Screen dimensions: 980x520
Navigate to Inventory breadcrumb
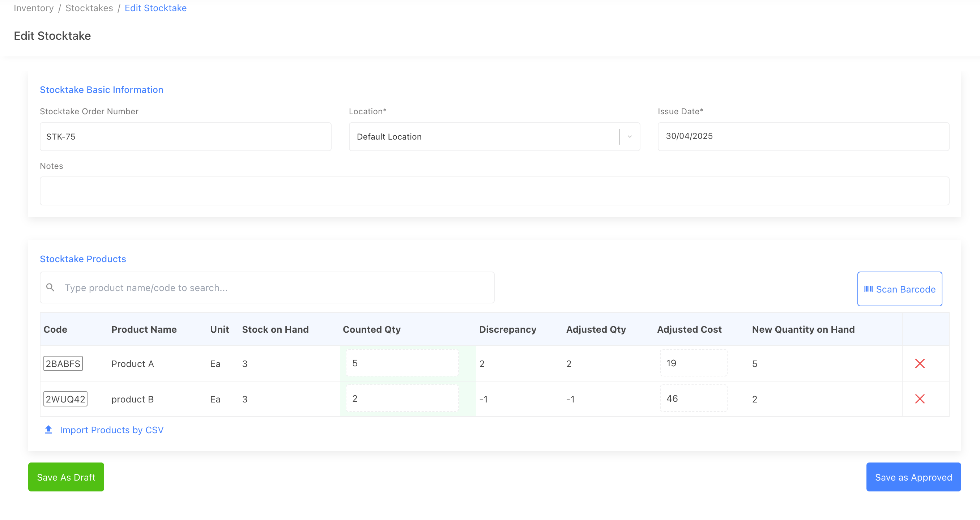(34, 8)
